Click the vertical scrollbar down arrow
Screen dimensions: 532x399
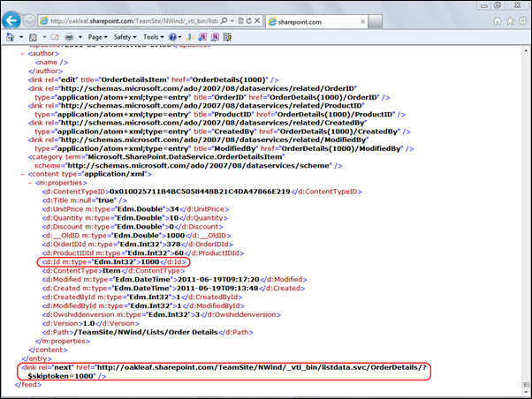tap(526, 393)
